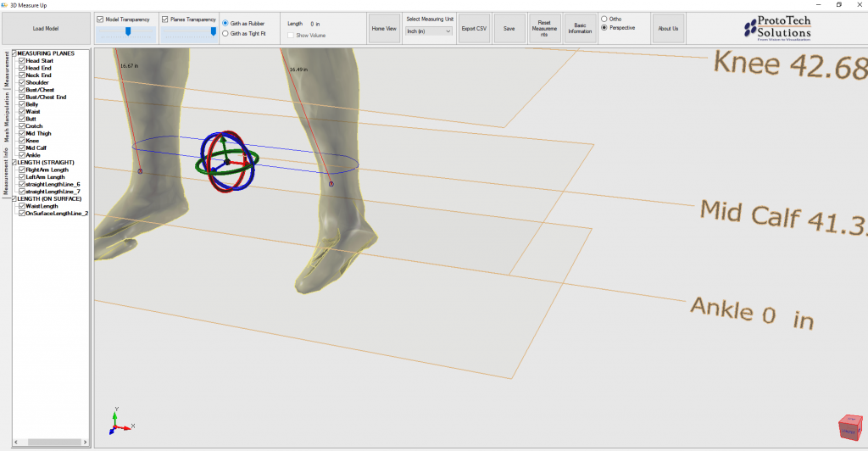Click the tree panel scroll-left arrow
This screenshot has width=868, height=451.
pos(16,443)
